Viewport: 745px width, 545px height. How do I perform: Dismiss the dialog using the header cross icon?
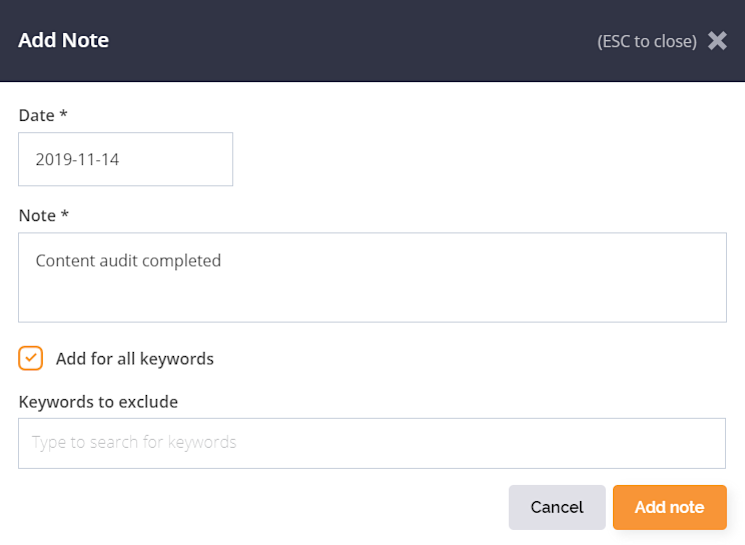tap(717, 41)
